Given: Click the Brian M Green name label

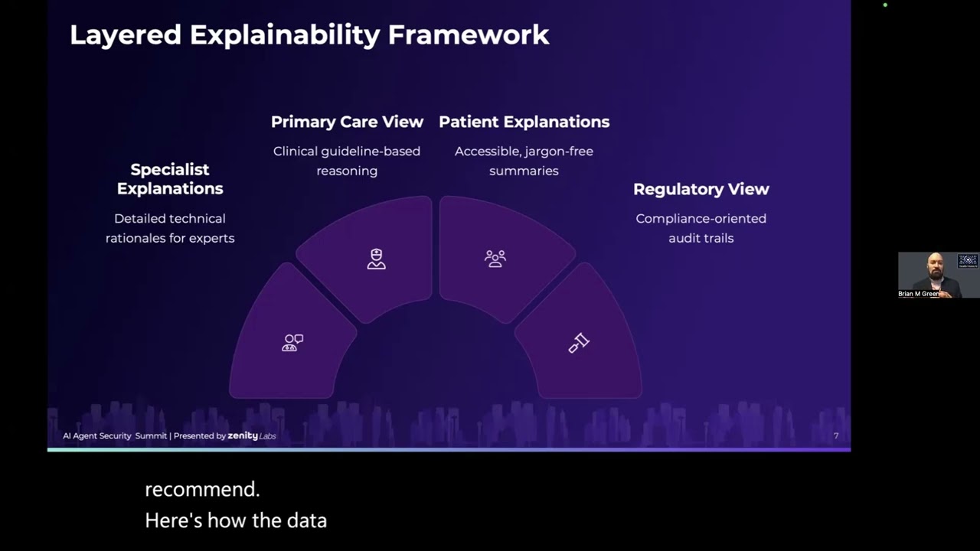Looking at the screenshot, I should point(919,294).
